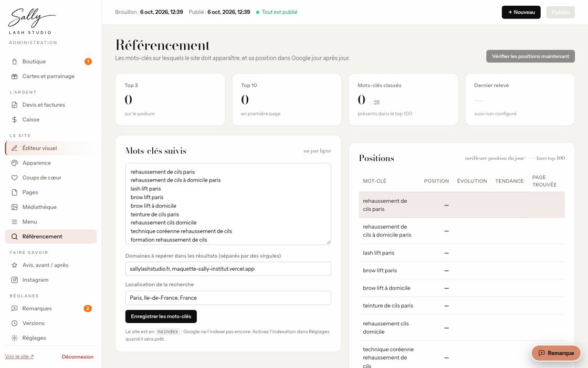The height and width of the screenshot is (368, 588).
Task: Go to Médiathèque
Action: [x=50, y=207]
